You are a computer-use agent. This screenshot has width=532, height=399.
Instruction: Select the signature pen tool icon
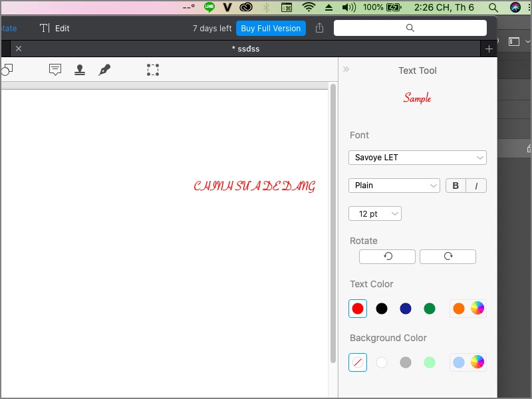104,70
